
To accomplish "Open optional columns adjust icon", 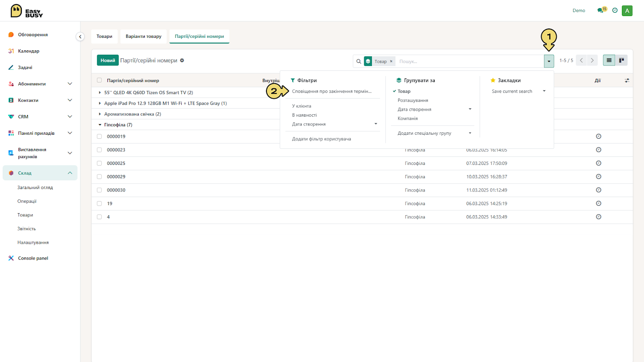I will (x=627, y=80).
